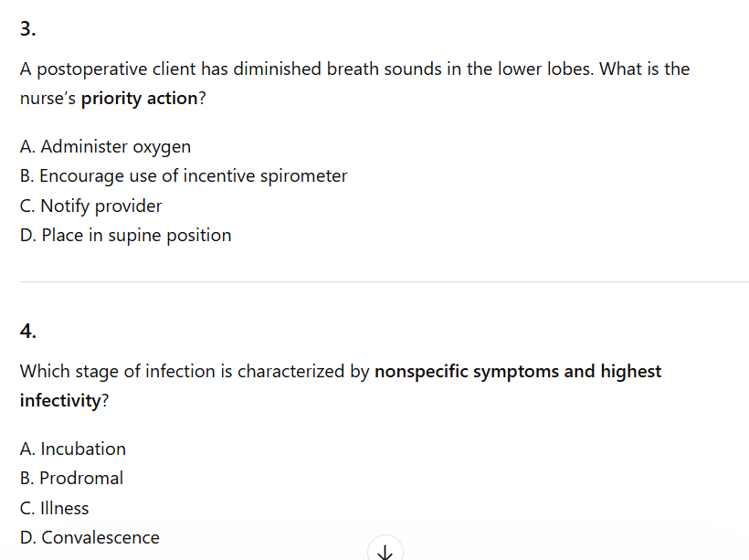Click the bold word "infectivity"
Image resolution: width=749 pixels, height=560 pixels.
[x=58, y=401]
